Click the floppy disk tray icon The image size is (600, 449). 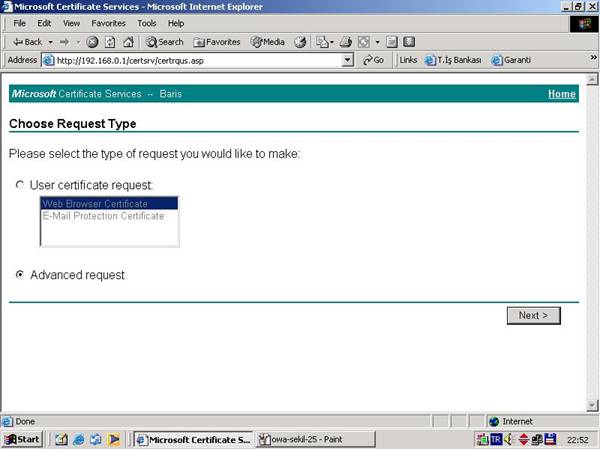click(x=550, y=439)
